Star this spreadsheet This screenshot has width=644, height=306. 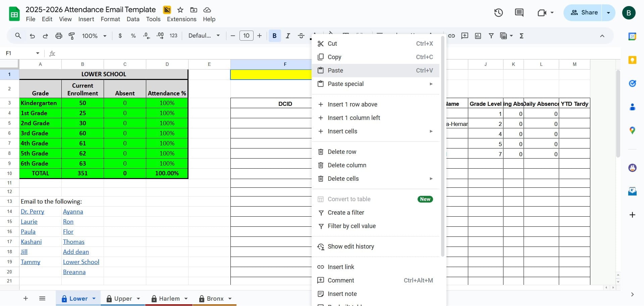(180, 10)
